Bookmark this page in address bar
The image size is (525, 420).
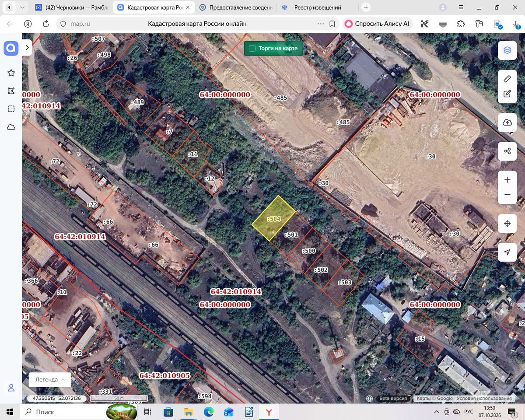(332, 24)
